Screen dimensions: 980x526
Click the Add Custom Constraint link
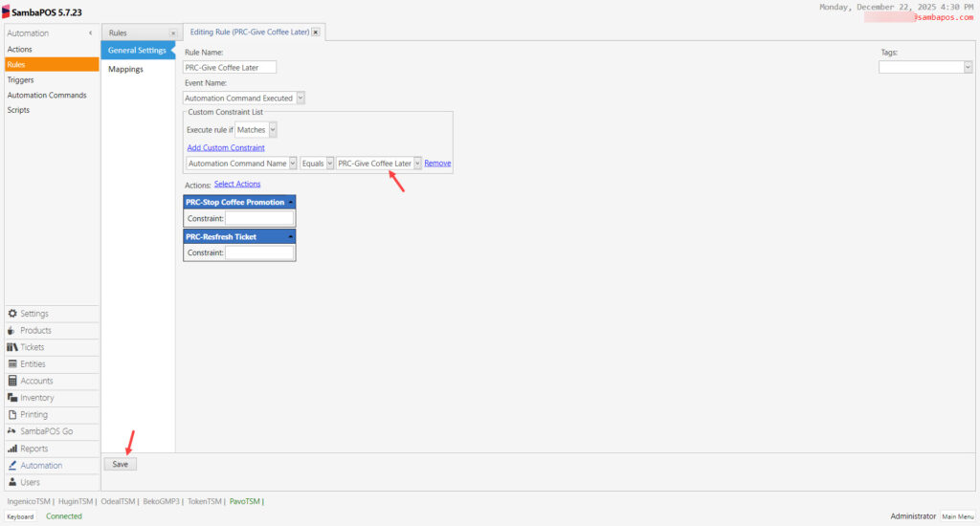coord(226,147)
